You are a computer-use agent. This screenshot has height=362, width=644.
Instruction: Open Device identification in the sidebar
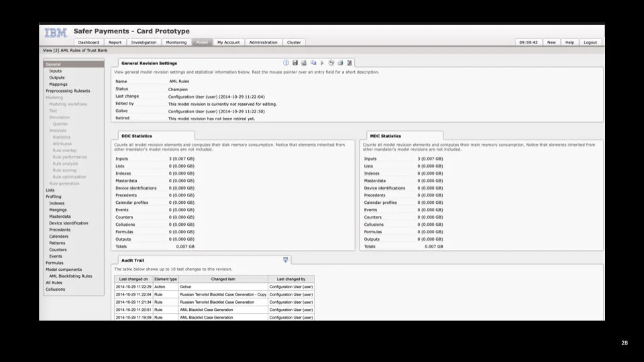(x=68, y=223)
